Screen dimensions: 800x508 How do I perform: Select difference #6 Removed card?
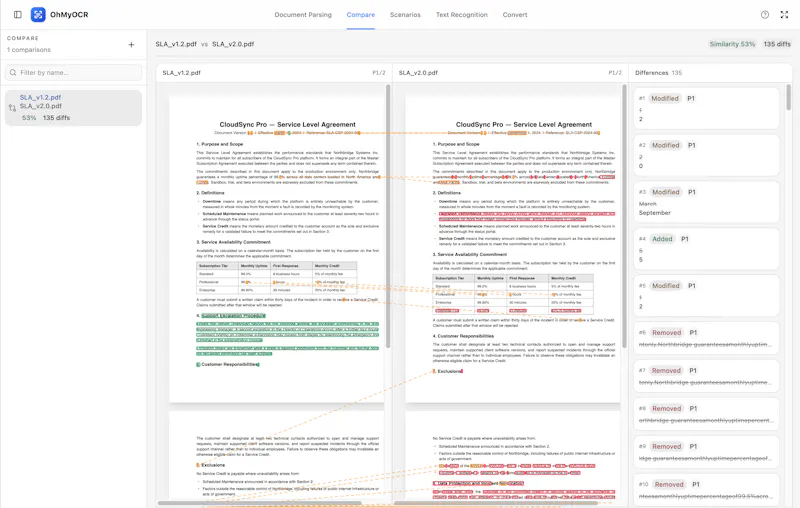pyautogui.click(x=707, y=338)
